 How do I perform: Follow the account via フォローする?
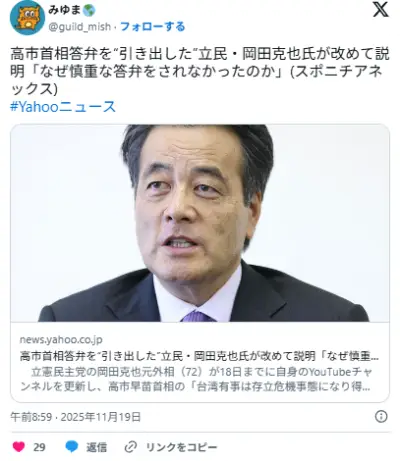(x=152, y=26)
